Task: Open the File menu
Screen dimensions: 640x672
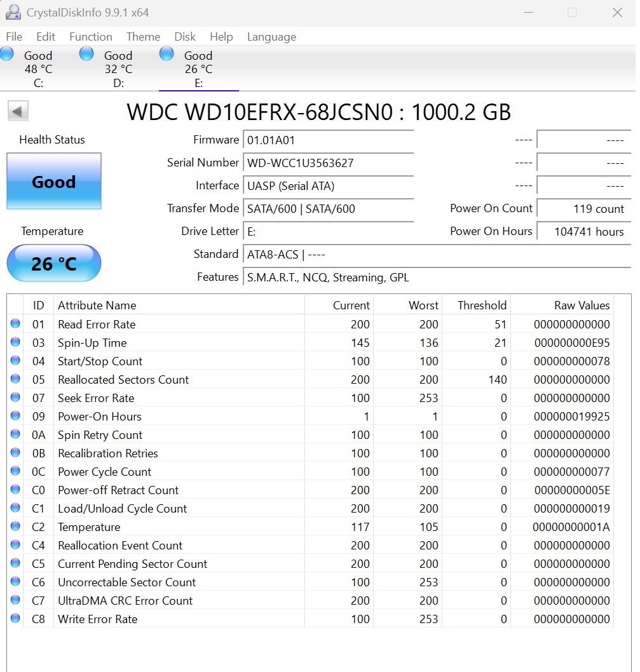Action: (x=14, y=37)
